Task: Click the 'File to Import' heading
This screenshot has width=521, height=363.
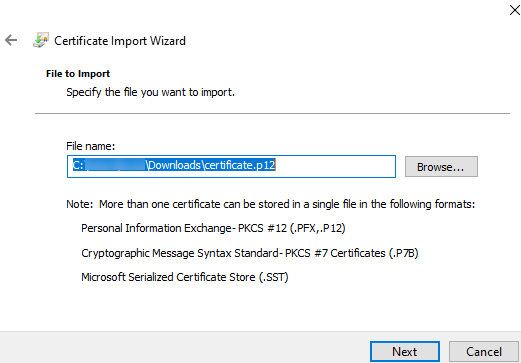Action: (x=78, y=73)
